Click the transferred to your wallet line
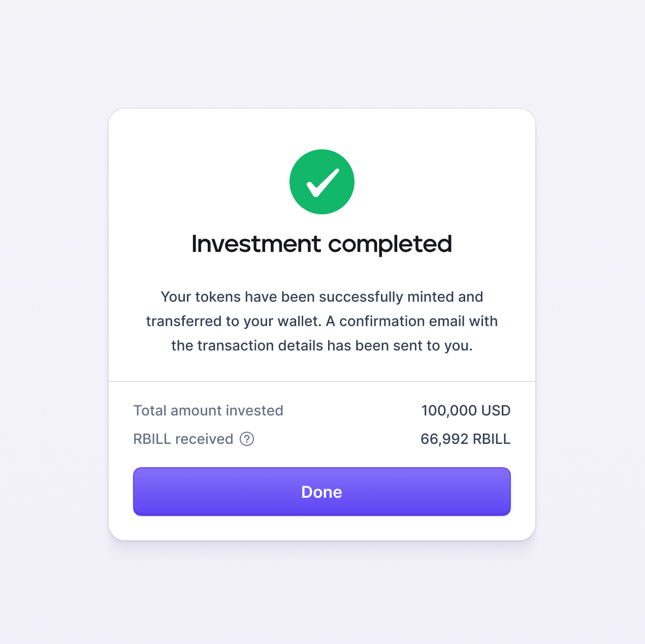The width and height of the screenshot is (645, 644). [321, 321]
